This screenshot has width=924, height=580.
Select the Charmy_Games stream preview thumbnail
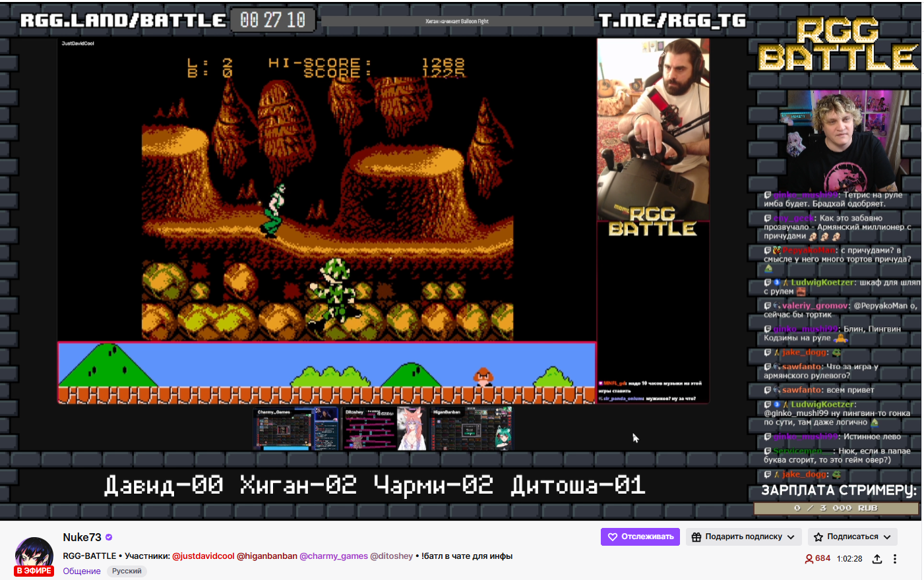point(297,428)
